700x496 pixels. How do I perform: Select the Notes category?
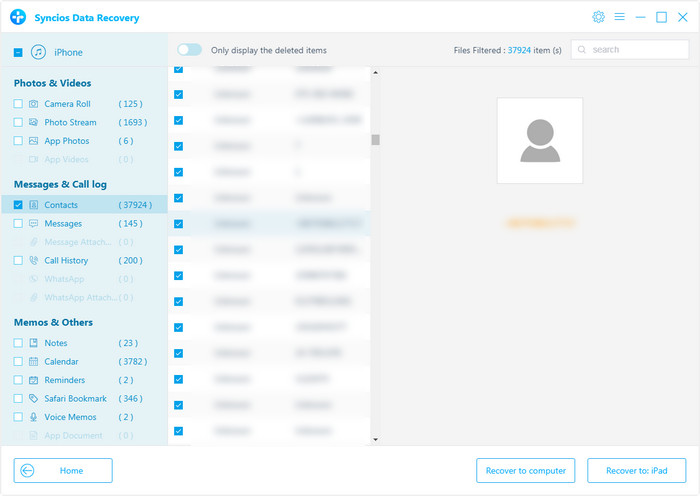coord(56,343)
